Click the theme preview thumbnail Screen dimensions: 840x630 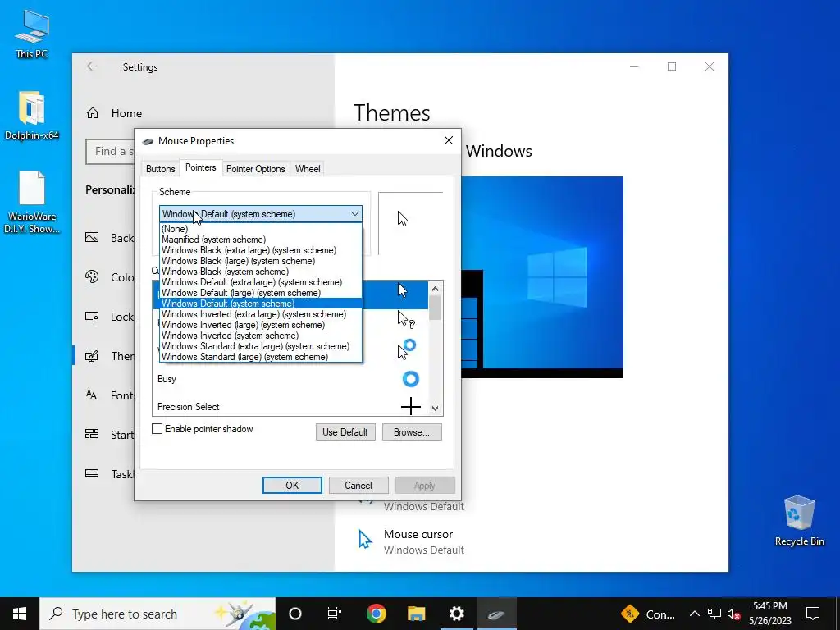[x=542, y=277]
